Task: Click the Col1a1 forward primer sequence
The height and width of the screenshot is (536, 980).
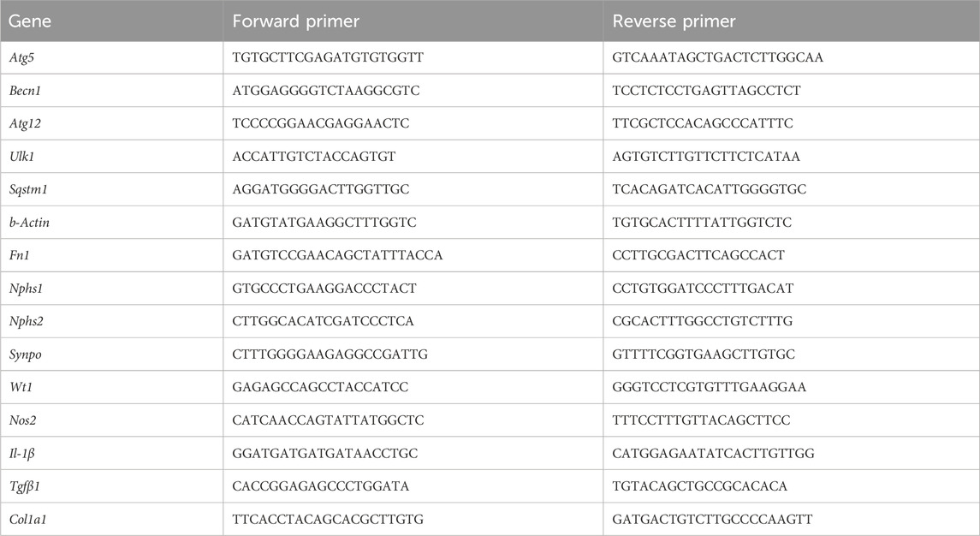Action: coord(328,520)
